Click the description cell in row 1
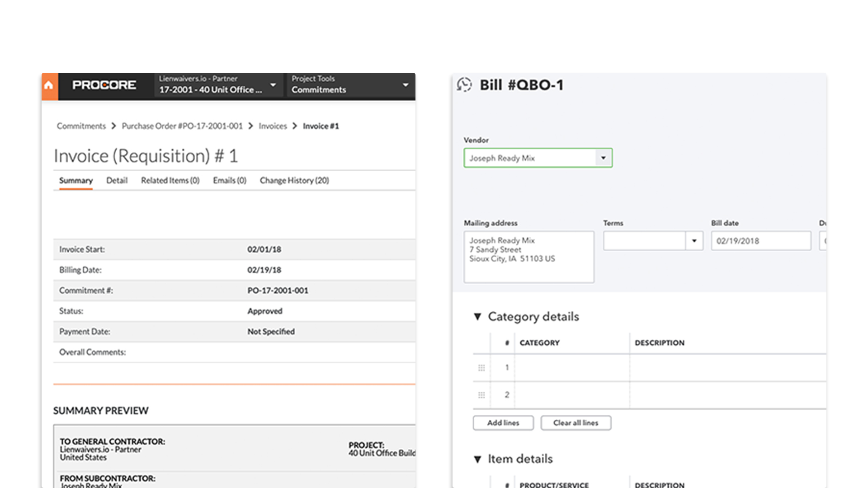Screen dimensions: 868x488 (728, 368)
